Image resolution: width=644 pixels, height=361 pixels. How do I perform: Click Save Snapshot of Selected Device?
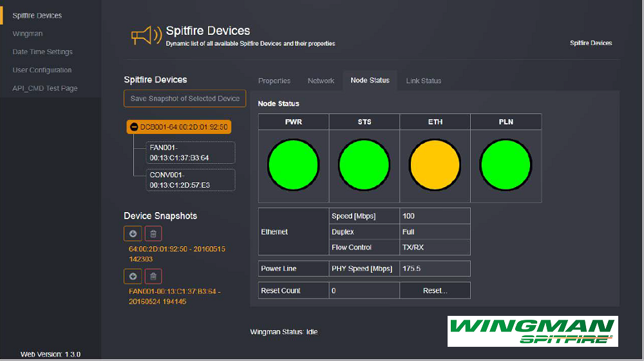click(x=185, y=99)
